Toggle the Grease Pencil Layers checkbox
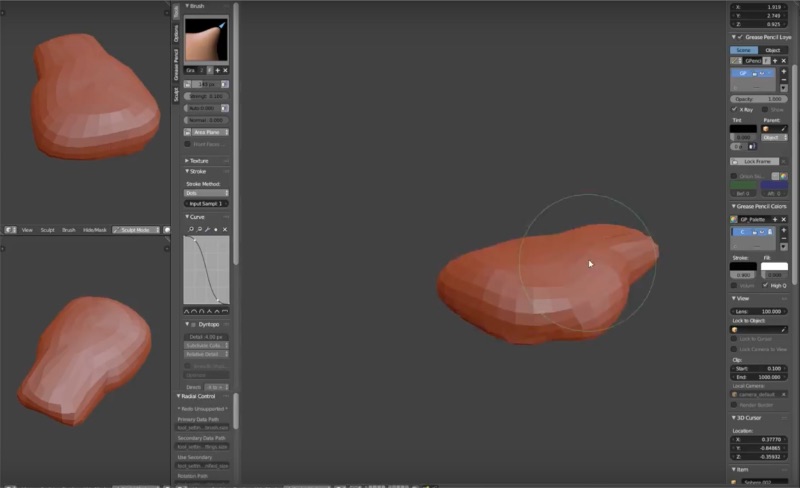 pyautogui.click(x=740, y=37)
